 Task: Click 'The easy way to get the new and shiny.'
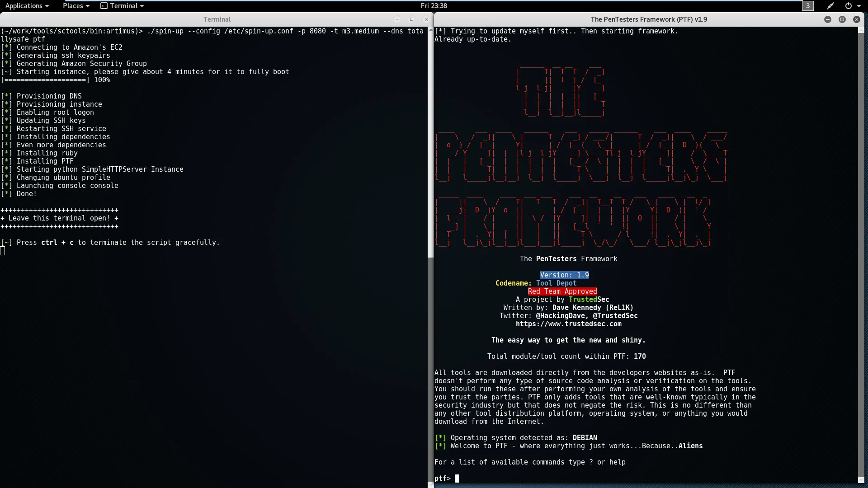(568, 340)
